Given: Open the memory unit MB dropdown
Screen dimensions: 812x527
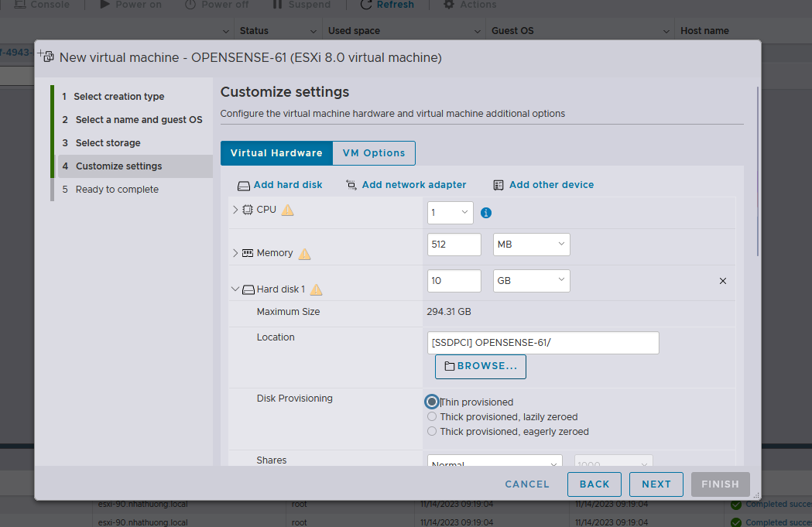Looking at the screenshot, I should click(532, 245).
